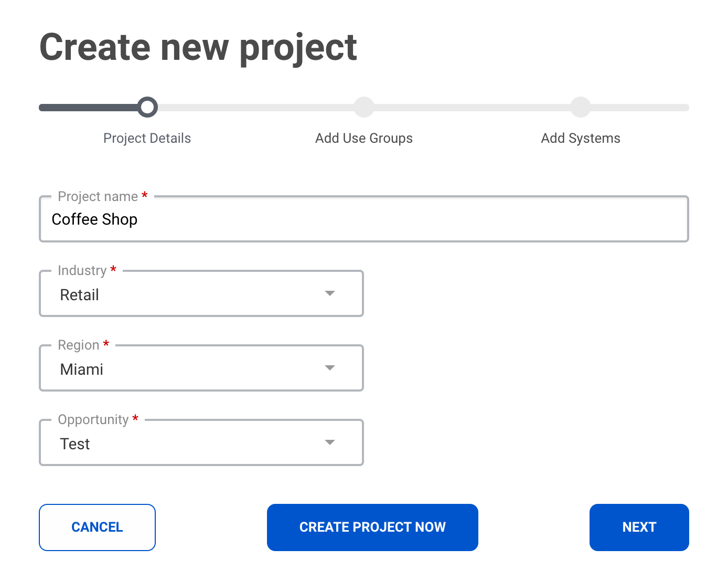The height and width of the screenshot is (570, 728).
Task: Open the Opportunity dropdown arrow
Action: click(330, 442)
